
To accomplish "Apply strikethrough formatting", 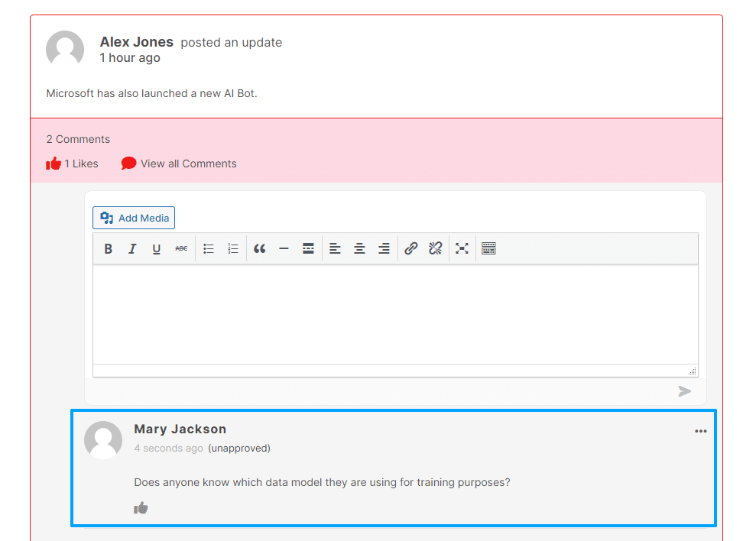I will click(x=181, y=249).
